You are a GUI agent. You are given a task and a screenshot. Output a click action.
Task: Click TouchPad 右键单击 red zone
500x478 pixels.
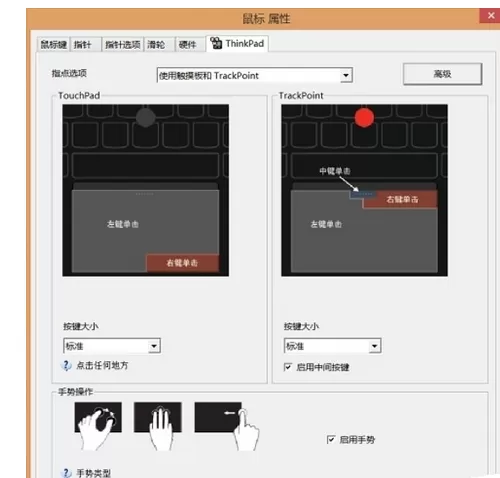pos(182,263)
